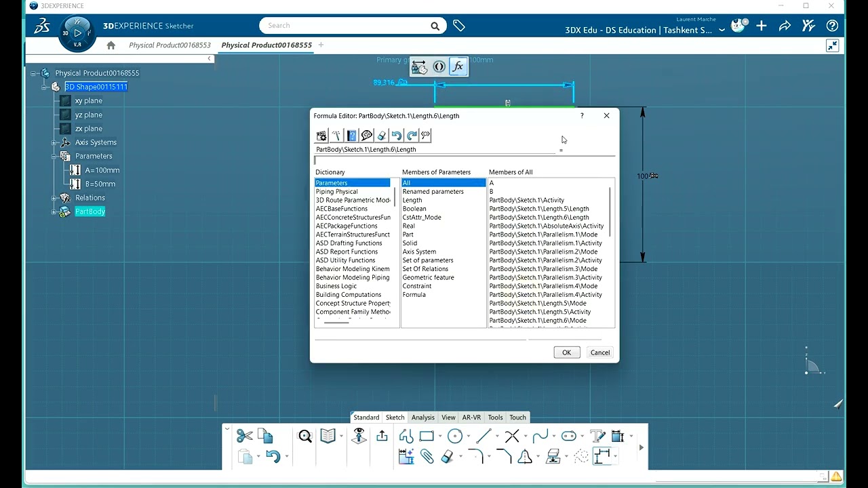Click the compass play button

pyautogui.click(x=77, y=33)
